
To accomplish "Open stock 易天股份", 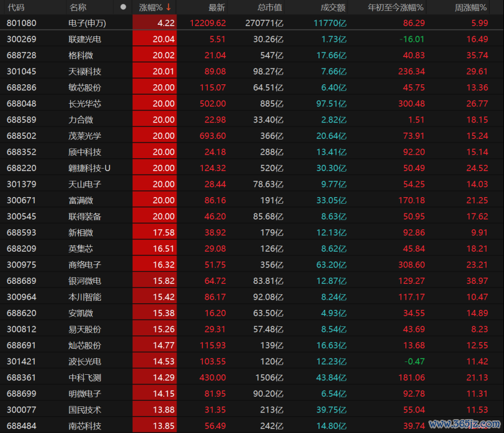I will [x=85, y=329].
